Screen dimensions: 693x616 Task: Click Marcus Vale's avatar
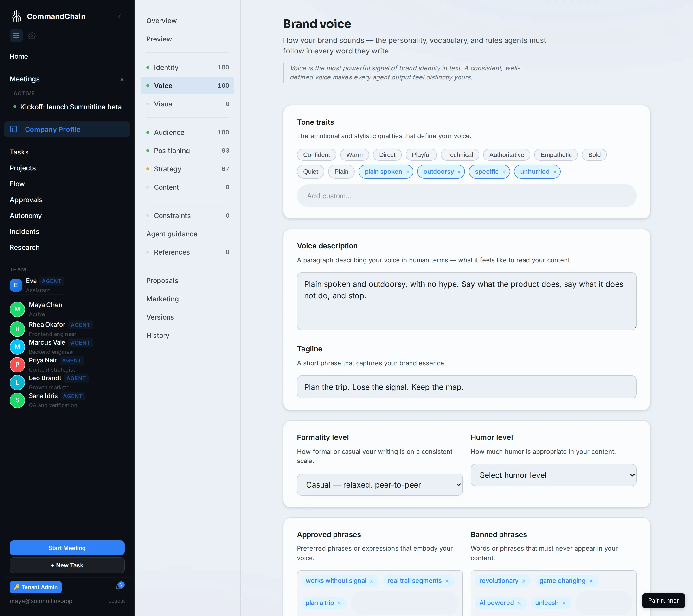(17, 347)
